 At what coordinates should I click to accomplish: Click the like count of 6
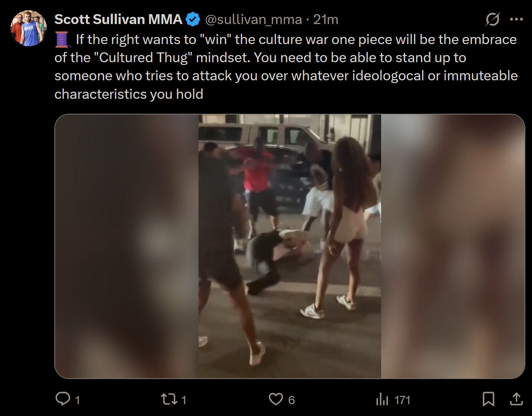pyautogui.click(x=291, y=400)
